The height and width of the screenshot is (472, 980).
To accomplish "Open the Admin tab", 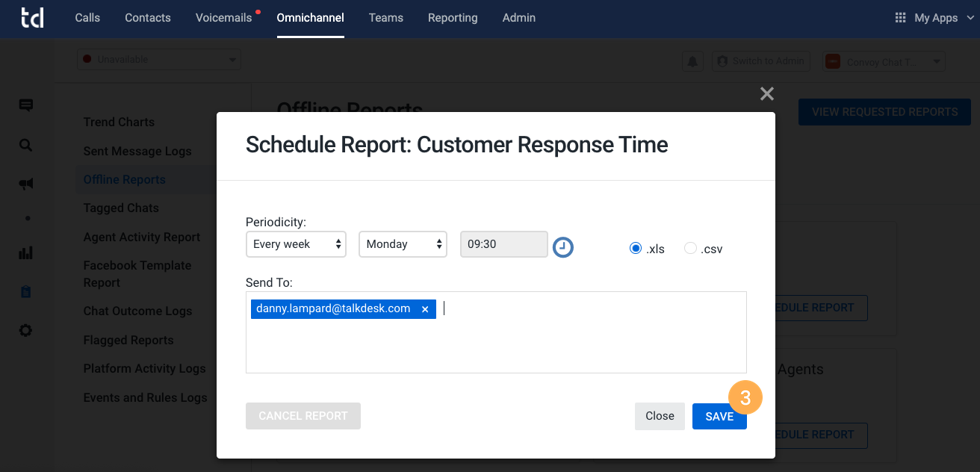I will (x=519, y=18).
